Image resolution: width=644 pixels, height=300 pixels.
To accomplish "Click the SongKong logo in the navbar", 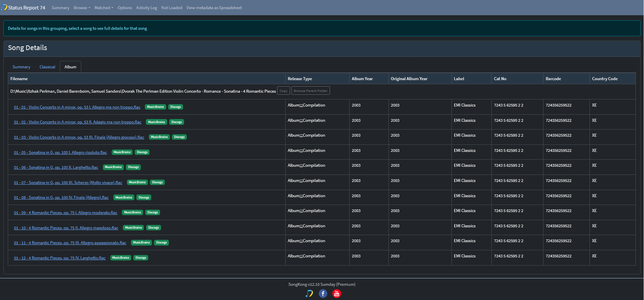I will pos(4,7).
